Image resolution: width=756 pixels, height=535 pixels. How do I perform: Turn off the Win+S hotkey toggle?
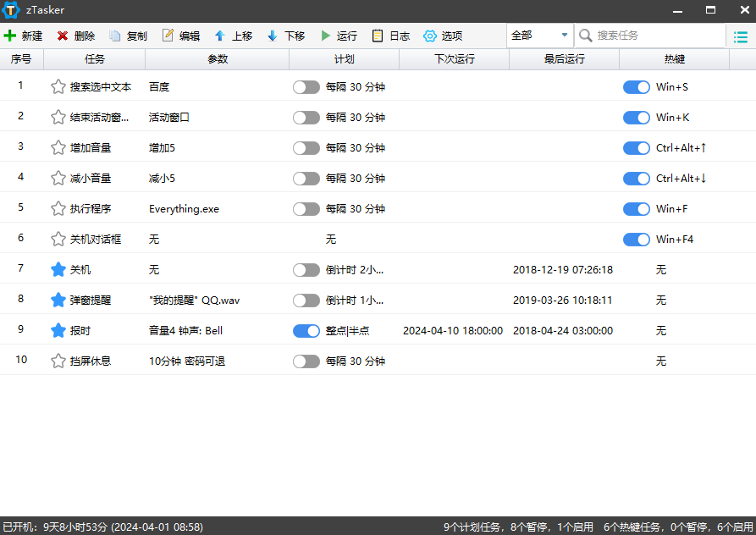pos(637,86)
